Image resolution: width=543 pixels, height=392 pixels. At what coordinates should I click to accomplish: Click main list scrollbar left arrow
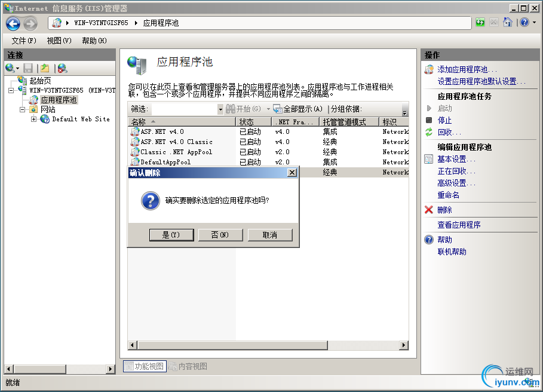coord(132,345)
